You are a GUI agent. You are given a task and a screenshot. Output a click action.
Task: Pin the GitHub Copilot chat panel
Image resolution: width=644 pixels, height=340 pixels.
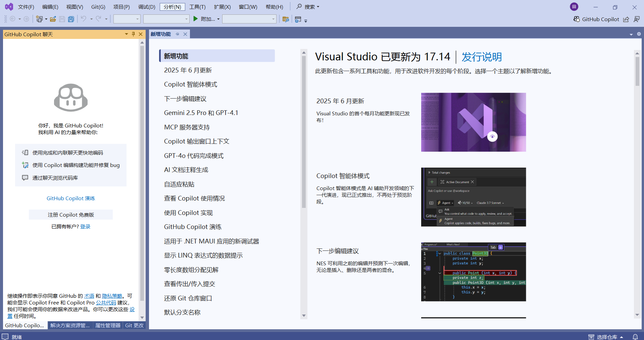[x=134, y=34]
